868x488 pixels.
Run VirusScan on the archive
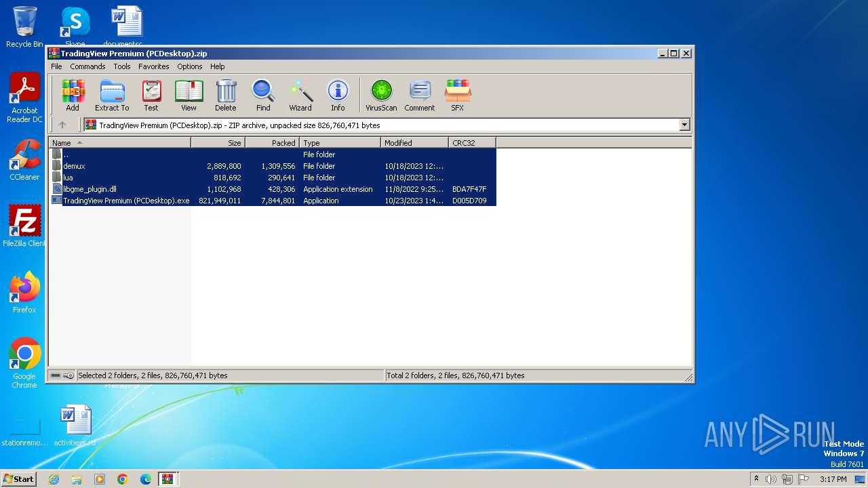point(381,95)
